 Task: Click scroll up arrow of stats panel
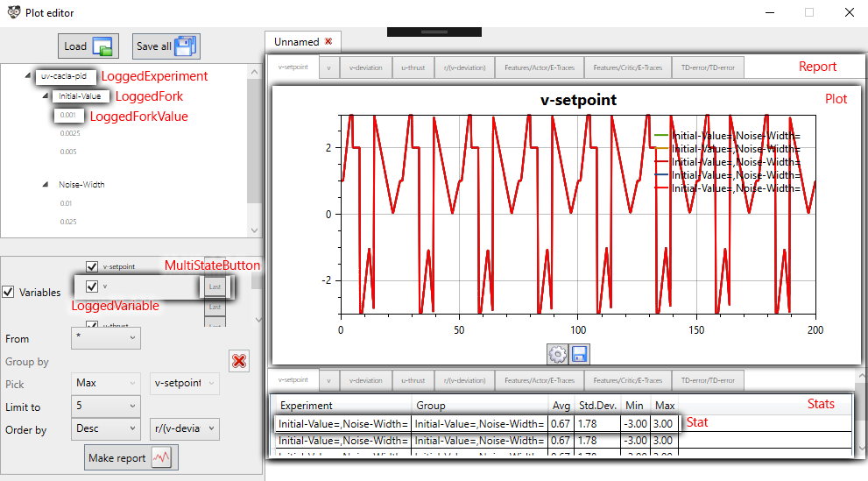tap(861, 377)
